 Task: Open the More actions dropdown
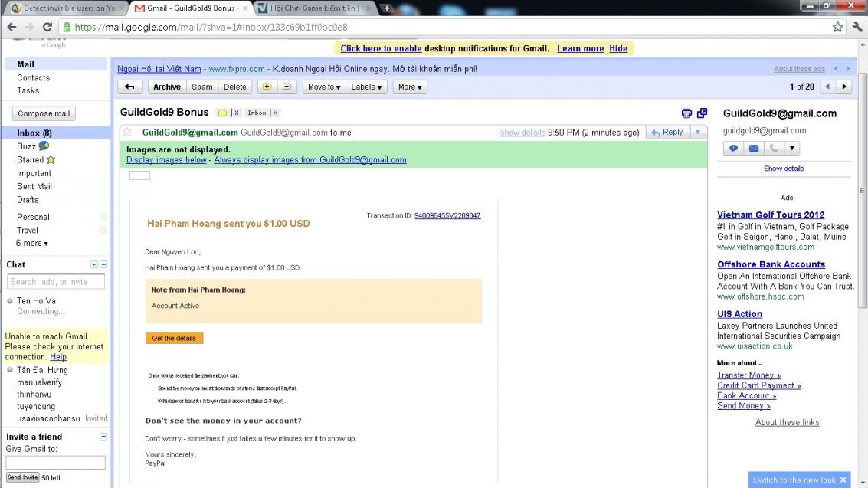[410, 87]
